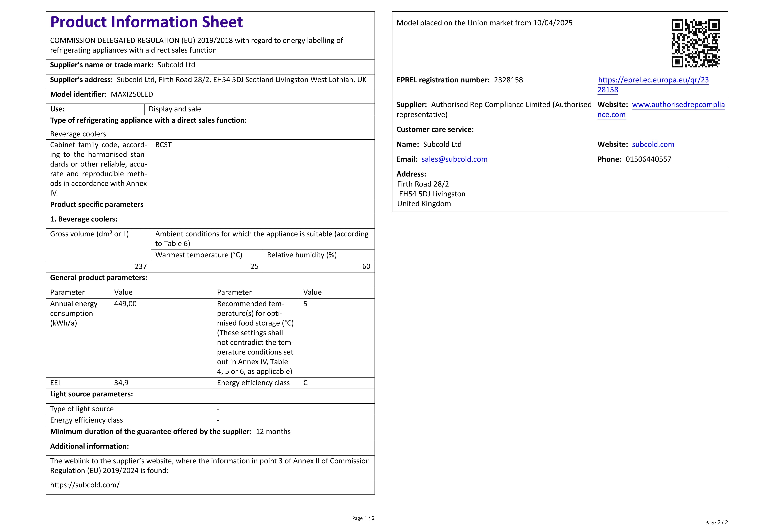Screen dimensions: 774x532
Task: Click the 12 months guarantee text
Action: [273, 431]
